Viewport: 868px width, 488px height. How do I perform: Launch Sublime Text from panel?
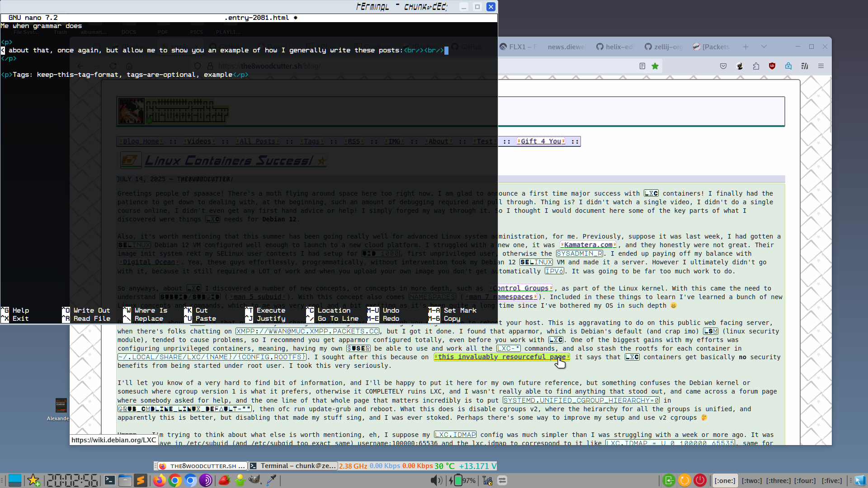click(x=141, y=480)
